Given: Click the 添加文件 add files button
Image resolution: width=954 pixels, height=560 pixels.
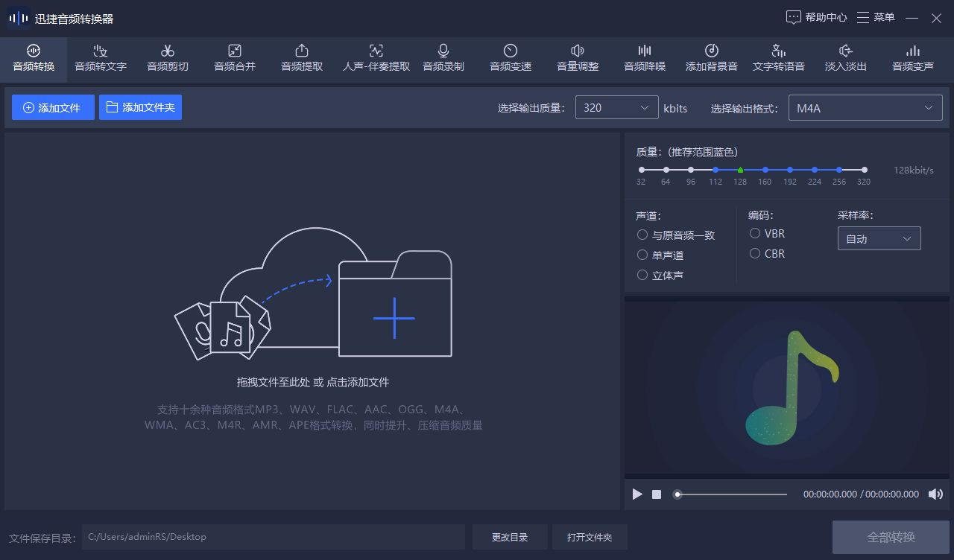Looking at the screenshot, I should pyautogui.click(x=53, y=107).
